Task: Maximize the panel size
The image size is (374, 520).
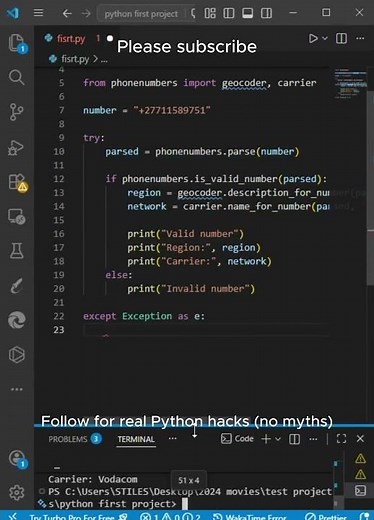Action: coord(342,439)
